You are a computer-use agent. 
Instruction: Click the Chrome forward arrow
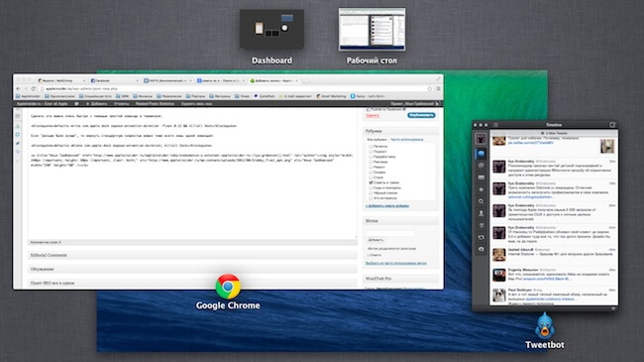(x=26, y=88)
